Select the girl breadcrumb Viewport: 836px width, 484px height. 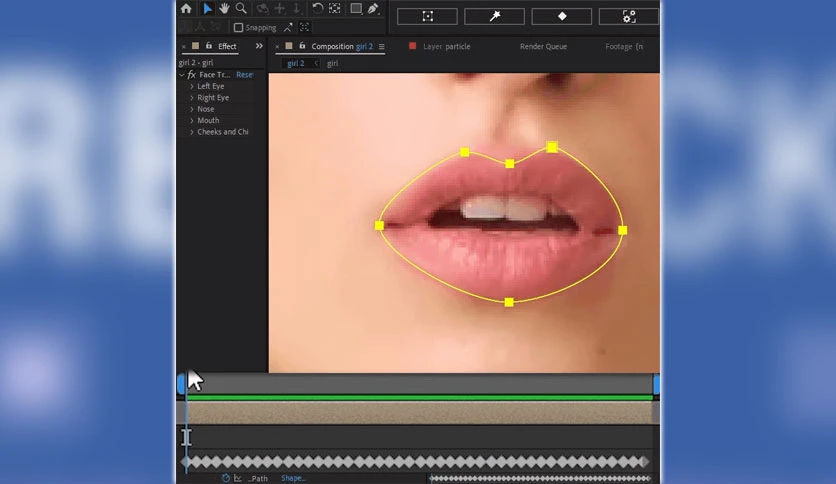(x=333, y=63)
